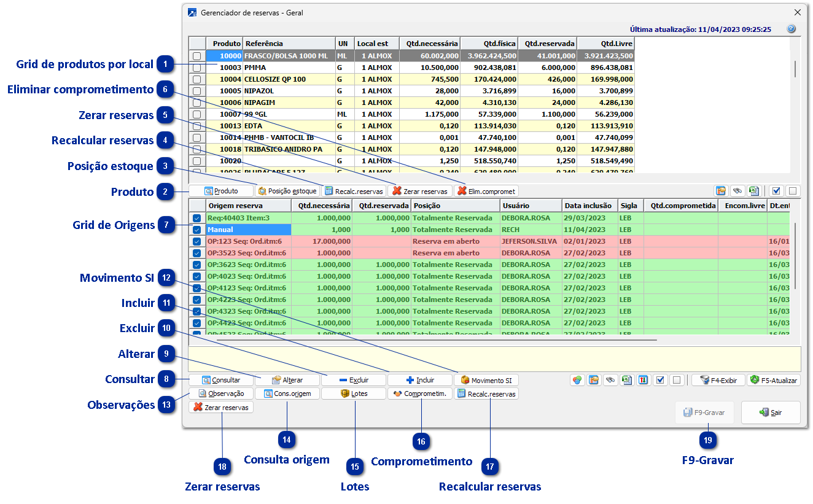This screenshot has height=504, width=813.
Task: Click the check-all icon left of F4-Exibir
Action: point(659,380)
